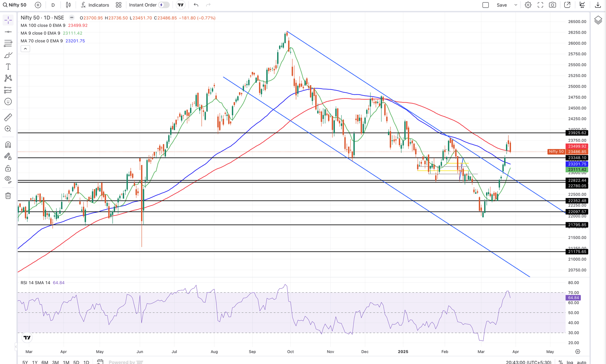Open the layout selector rectangle

point(485,5)
